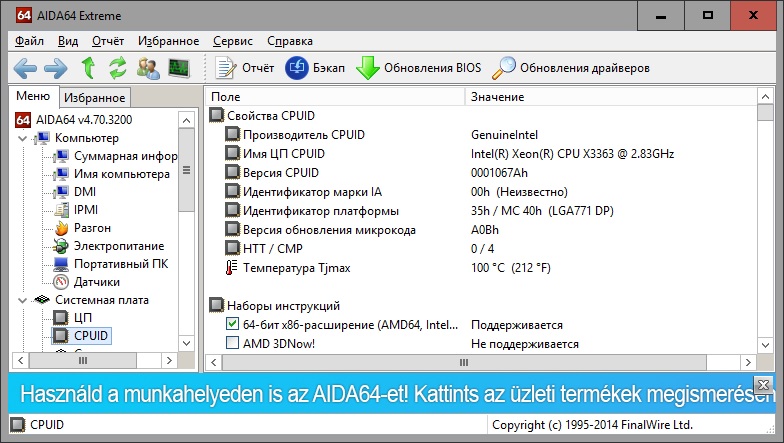Viewport: 784px width, 443px height.
Task: Collapse the Системная плата tree branch
Action: (22, 300)
